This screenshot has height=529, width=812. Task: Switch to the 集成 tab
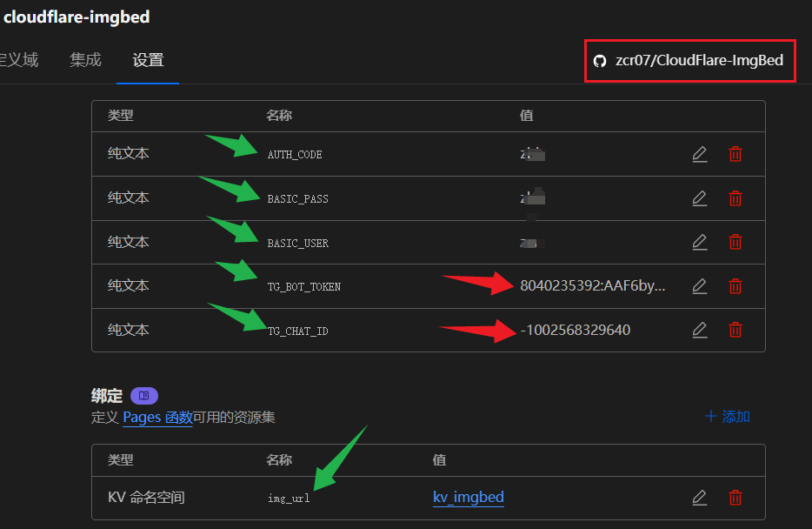point(85,60)
